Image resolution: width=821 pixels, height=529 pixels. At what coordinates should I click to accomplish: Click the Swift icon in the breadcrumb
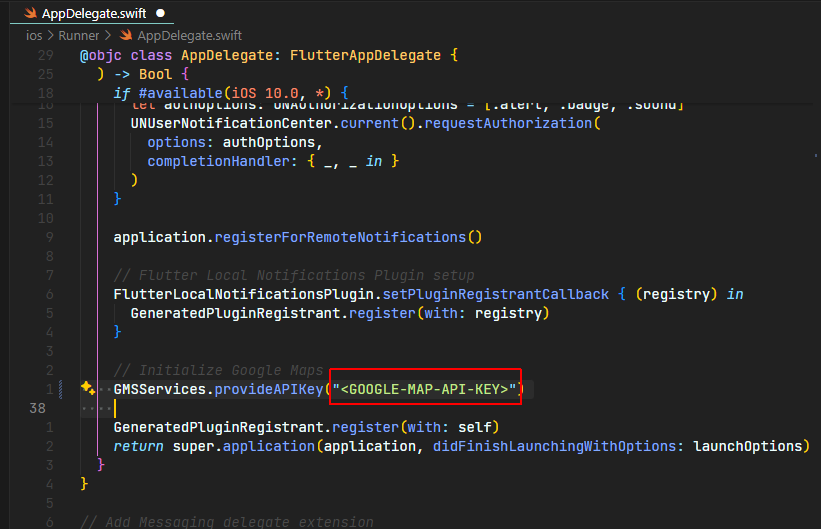126,35
